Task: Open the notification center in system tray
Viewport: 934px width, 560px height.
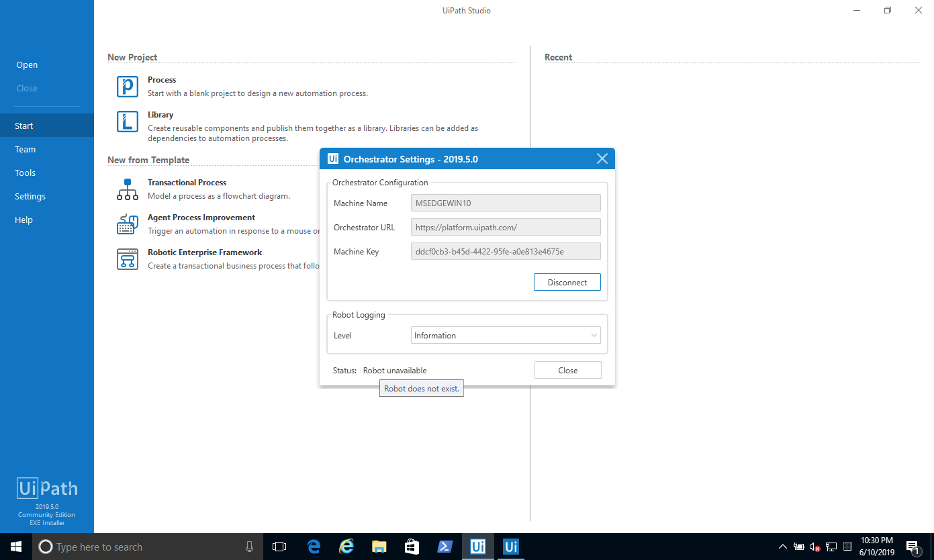Action: click(x=913, y=547)
